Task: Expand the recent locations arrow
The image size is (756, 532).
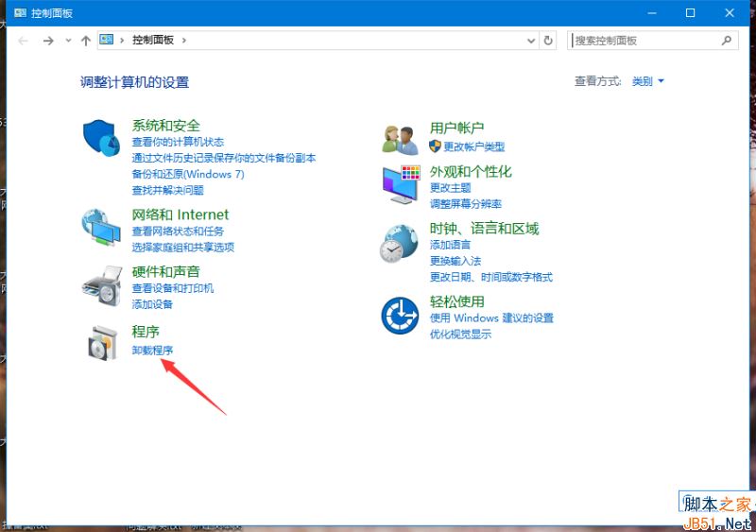Action: (68, 41)
